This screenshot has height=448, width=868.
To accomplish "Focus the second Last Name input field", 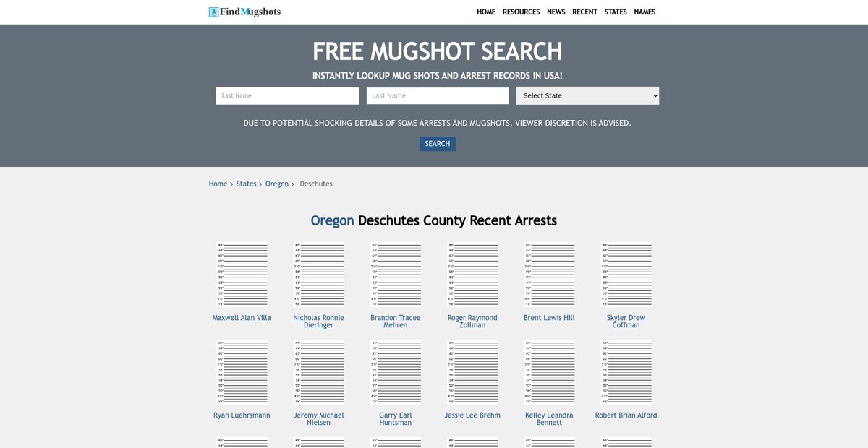I will pos(438,95).
